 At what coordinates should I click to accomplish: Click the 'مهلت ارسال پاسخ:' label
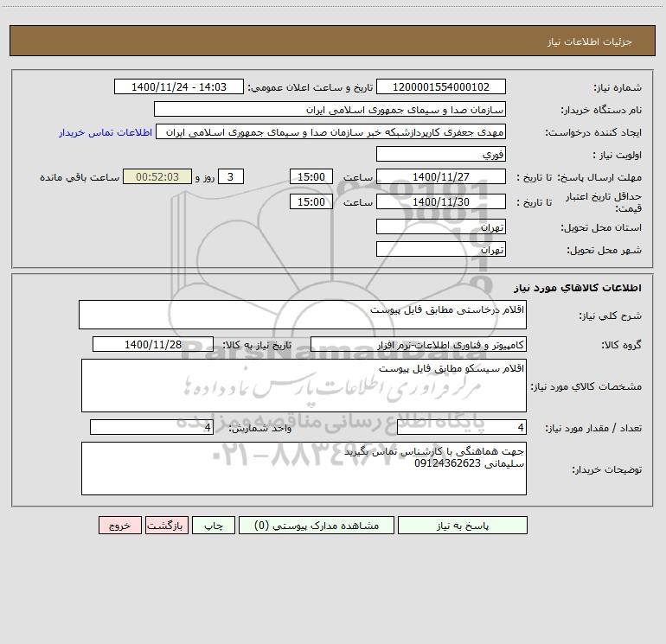click(599, 177)
